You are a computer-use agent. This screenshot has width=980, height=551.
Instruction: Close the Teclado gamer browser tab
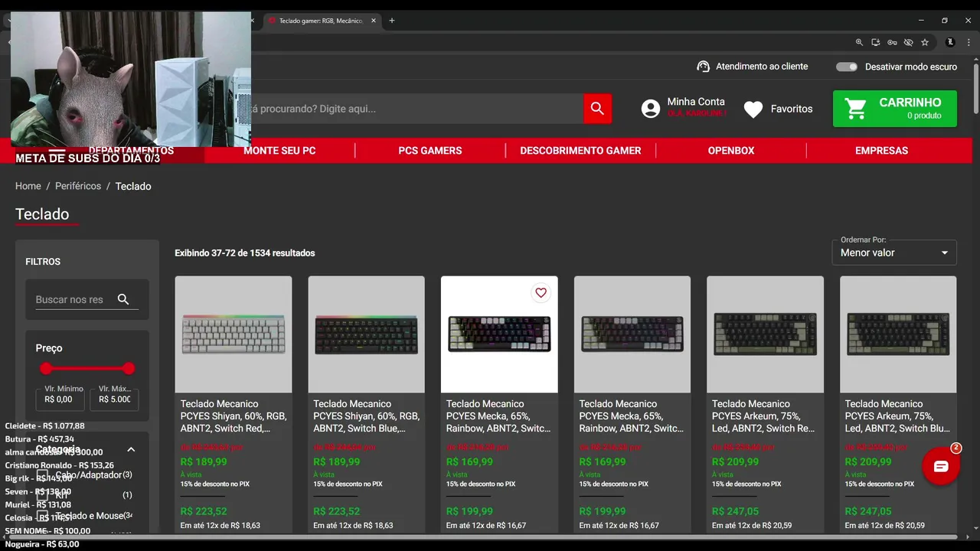pos(374,21)
